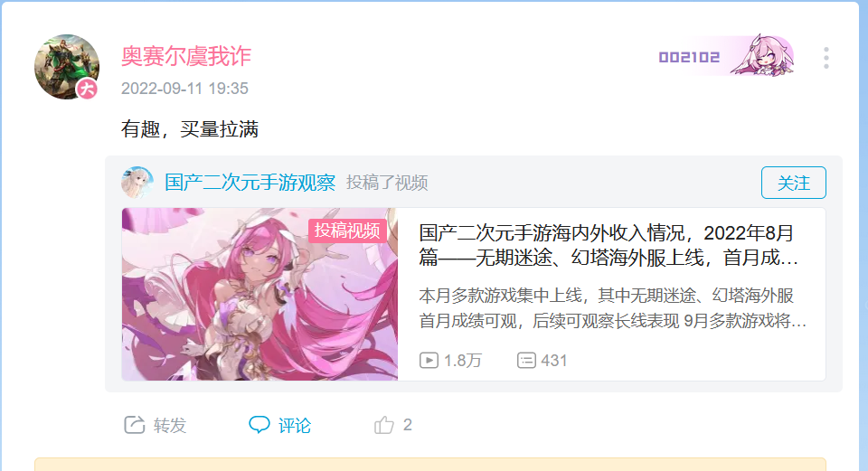
Task: Click the video description starting 本月多款游戏
Action: point(612,307)
